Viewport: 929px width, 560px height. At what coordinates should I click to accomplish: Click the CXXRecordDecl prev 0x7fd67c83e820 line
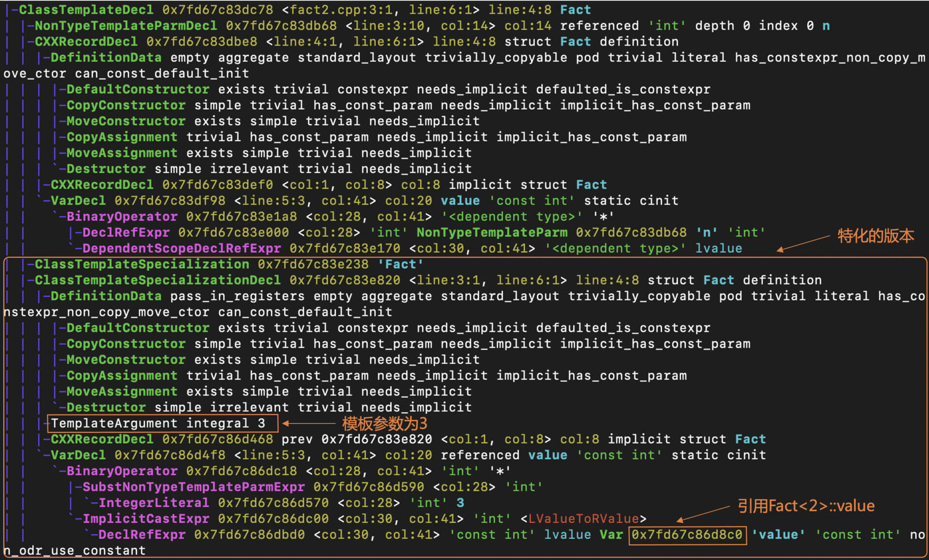click(102, 439)
